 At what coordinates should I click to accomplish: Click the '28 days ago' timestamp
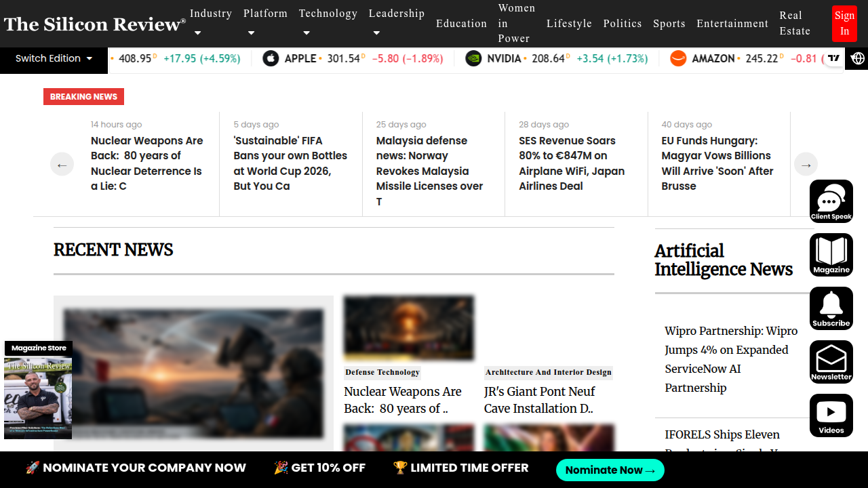(x=544, y=124)
